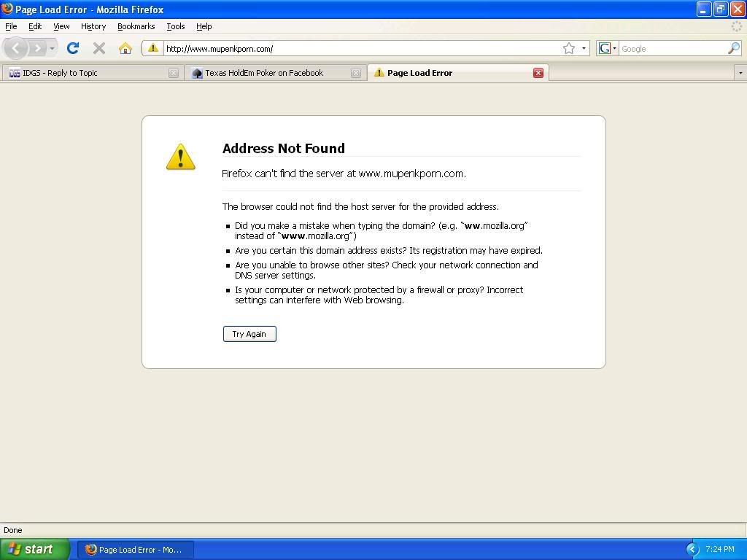Click the "Did you make a mistake" bullet

382,230
